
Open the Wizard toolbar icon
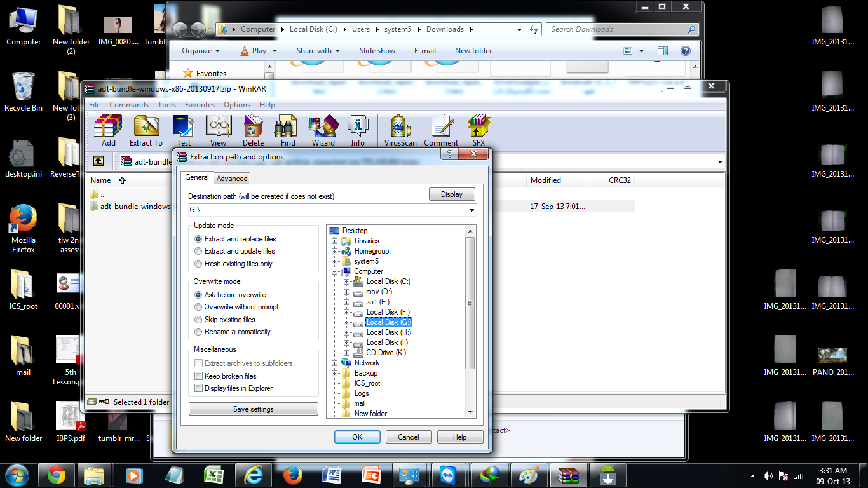tap(323, 130)
